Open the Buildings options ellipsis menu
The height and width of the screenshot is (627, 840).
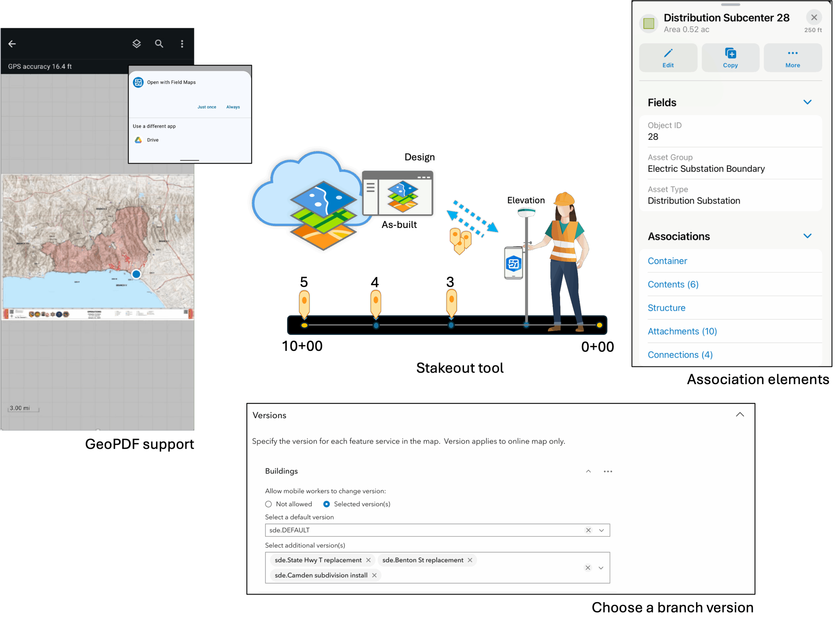(608, 471)
